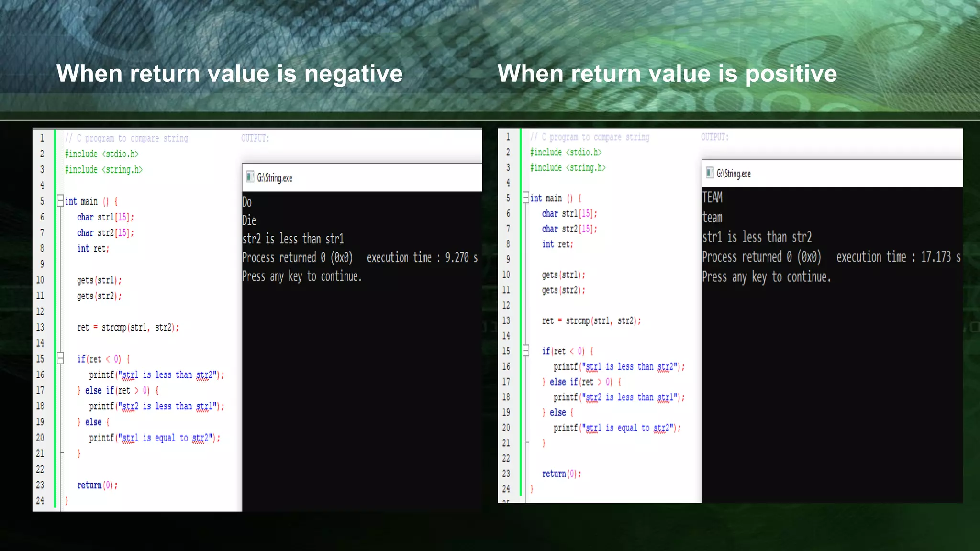
Task: Click the 'Die' input line in left console
Action: pyautogui.click(x=249, y=220)
